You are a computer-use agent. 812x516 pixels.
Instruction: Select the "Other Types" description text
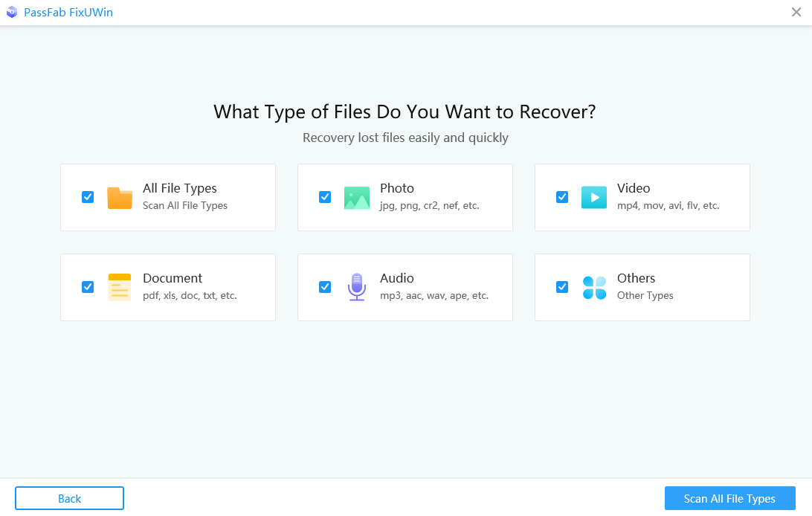[x=645, y=295]
